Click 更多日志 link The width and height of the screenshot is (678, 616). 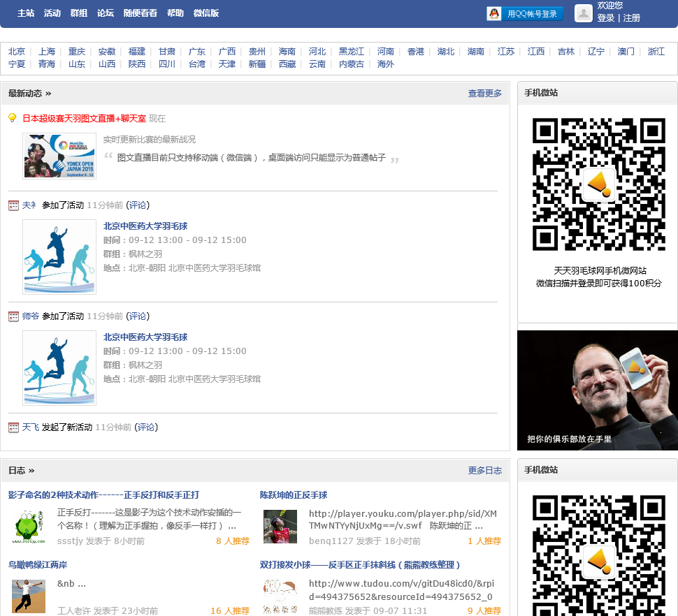coord(484,471)
